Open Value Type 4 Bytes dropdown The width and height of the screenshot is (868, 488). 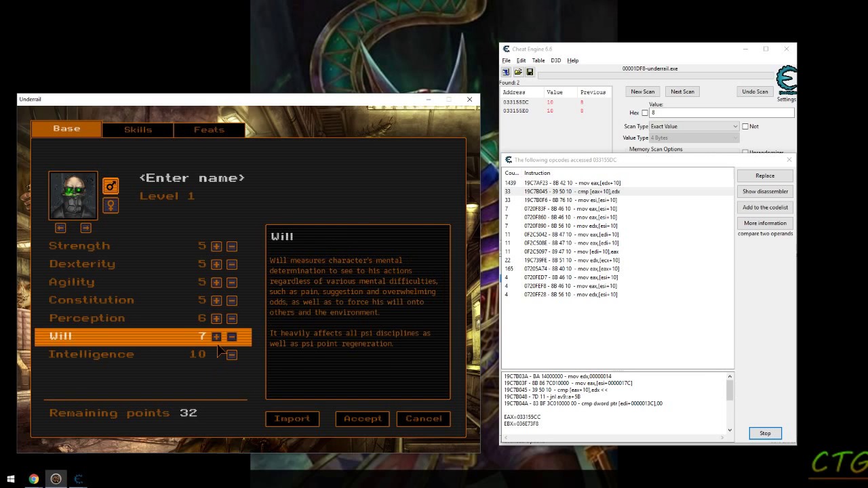(x=694, y=138)
